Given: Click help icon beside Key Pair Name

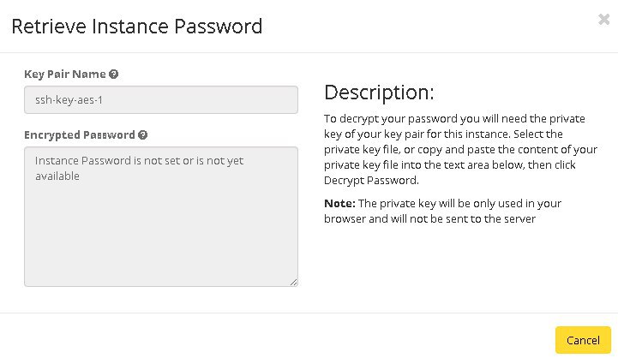Looking at the screenshot, I should coord(114,75).
